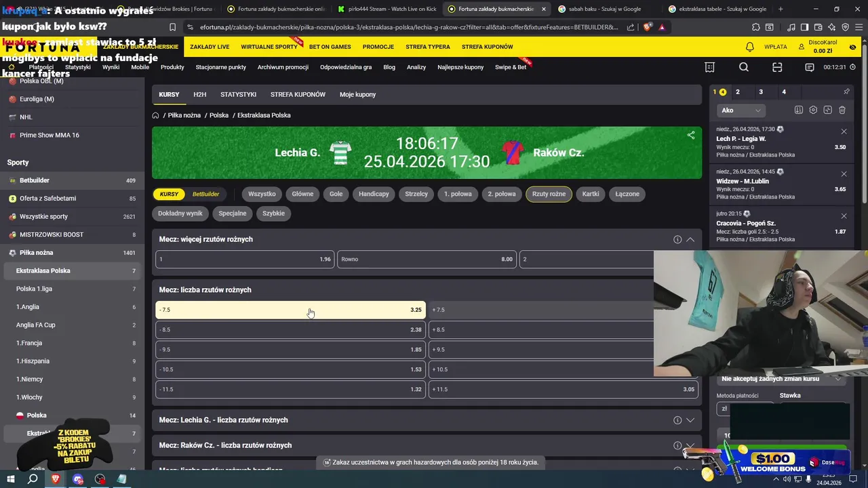Open Windows Start menu
The width and height of the screenshot is (868, 488).
tap(10, 479)
